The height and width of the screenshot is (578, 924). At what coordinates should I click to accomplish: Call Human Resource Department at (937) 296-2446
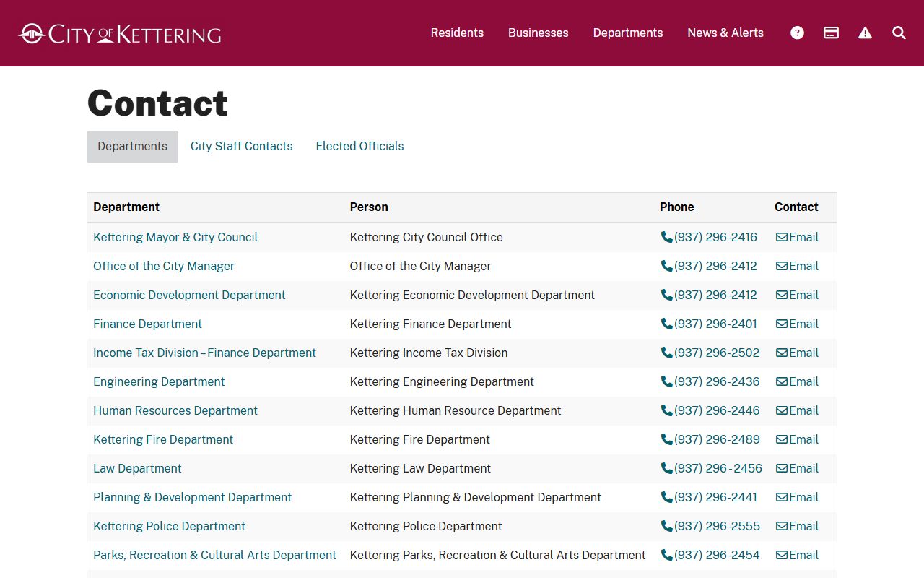(710, 410)
